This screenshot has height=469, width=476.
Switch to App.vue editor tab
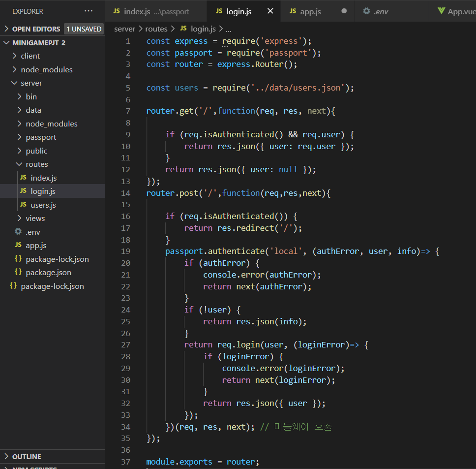point(452,11)
